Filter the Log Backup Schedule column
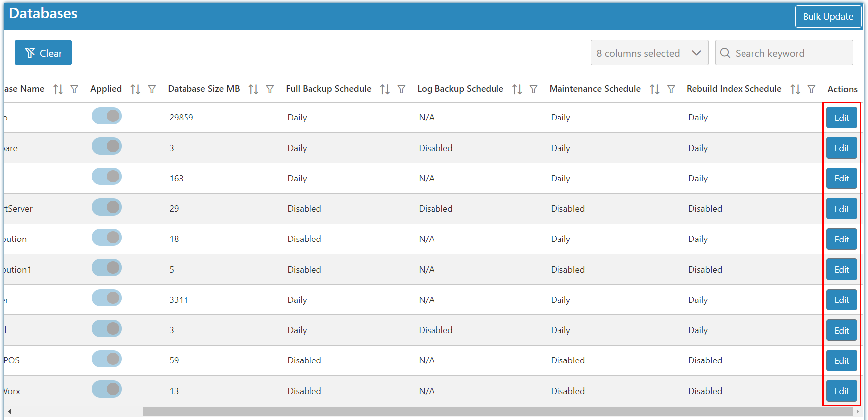The height and width of the screenshot is (420, 868). 533,89
